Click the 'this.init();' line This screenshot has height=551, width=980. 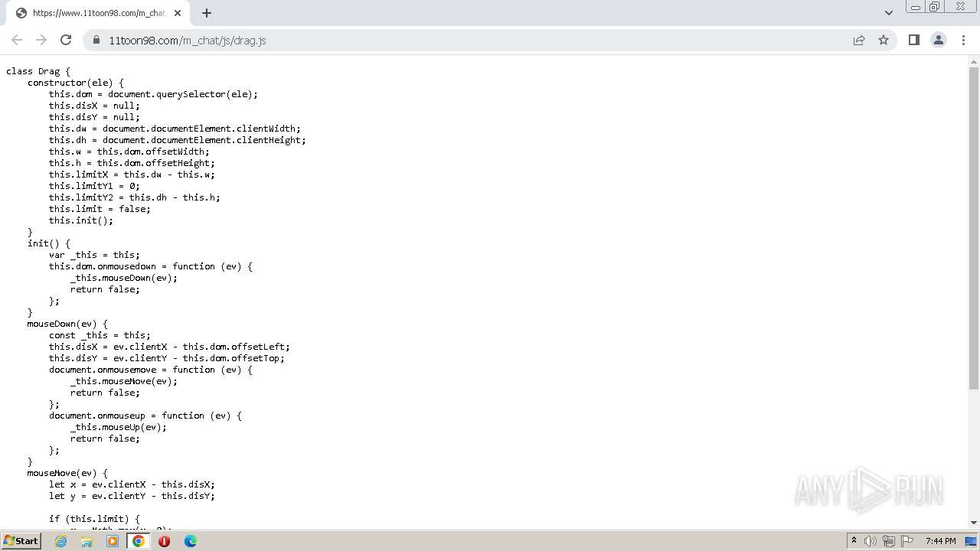click(81, 220)
